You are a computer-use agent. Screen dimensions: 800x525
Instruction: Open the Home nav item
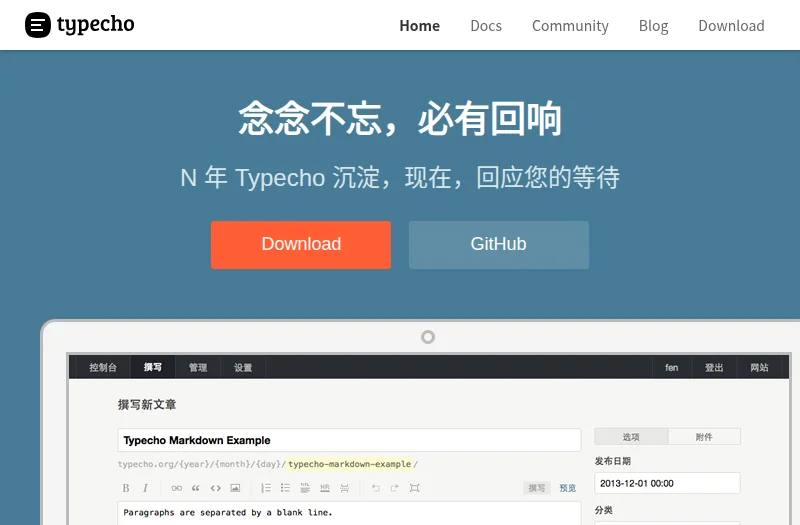tap(419, 26)
